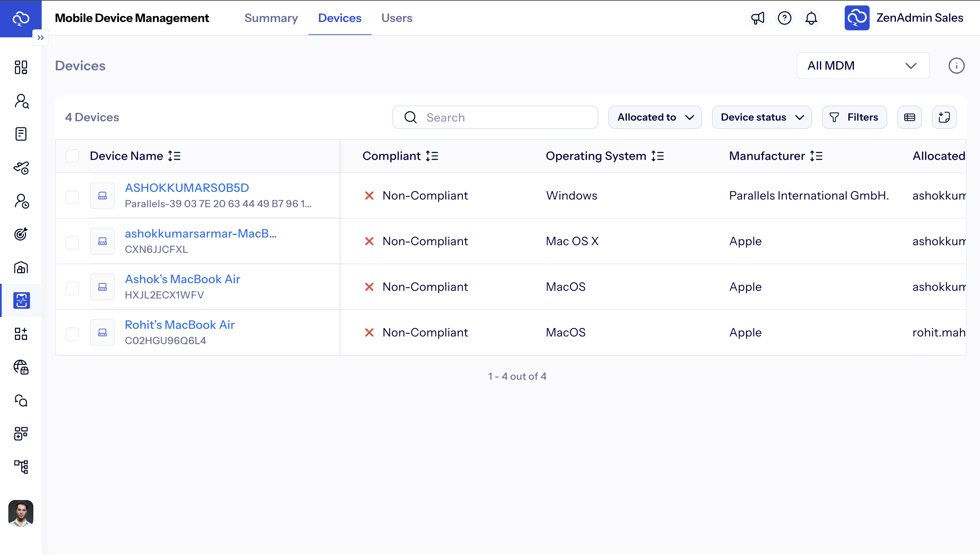Open the org hierarchy icon in sidebar
Image resolution: width=980 pixels, height=555 pixels.
click(x=21, y=467)
